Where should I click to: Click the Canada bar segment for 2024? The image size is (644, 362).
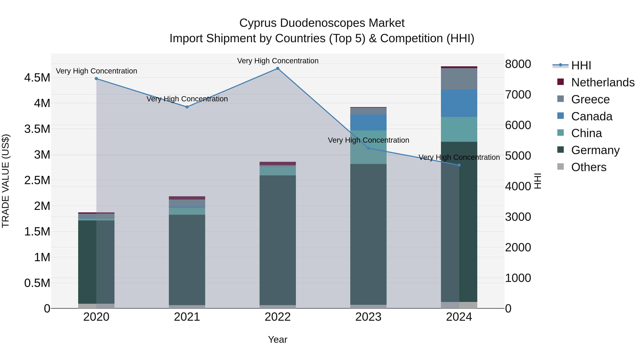459,103
